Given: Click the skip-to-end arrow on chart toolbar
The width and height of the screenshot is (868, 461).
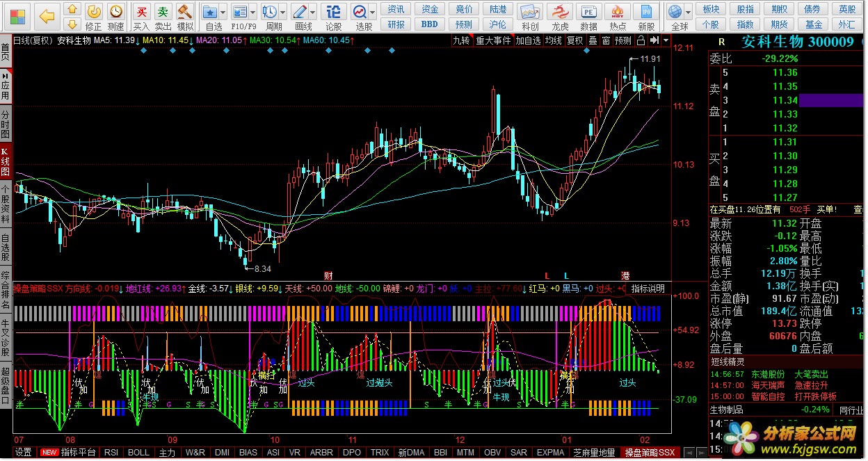Looking at the screenshot, I should tap(654, 40).
